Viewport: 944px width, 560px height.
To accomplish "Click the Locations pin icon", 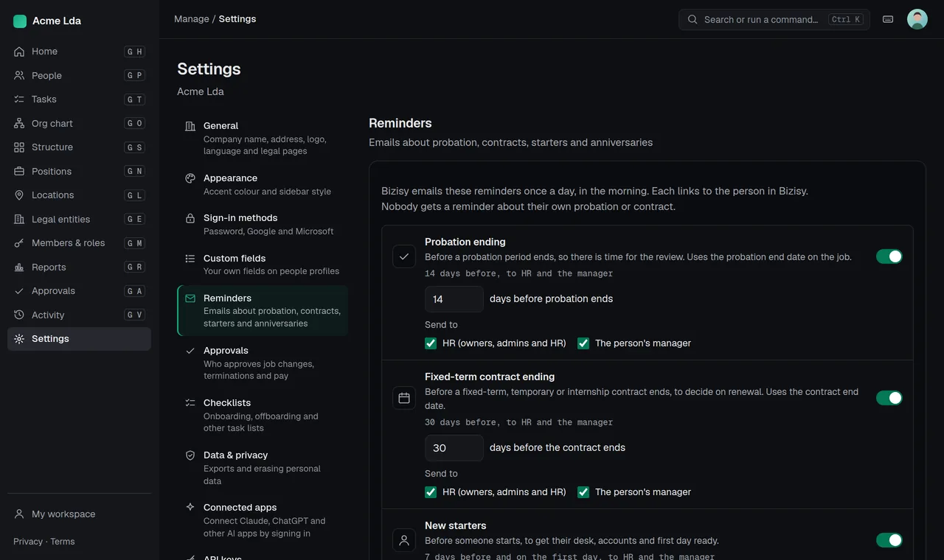I will tap(19, 195).
